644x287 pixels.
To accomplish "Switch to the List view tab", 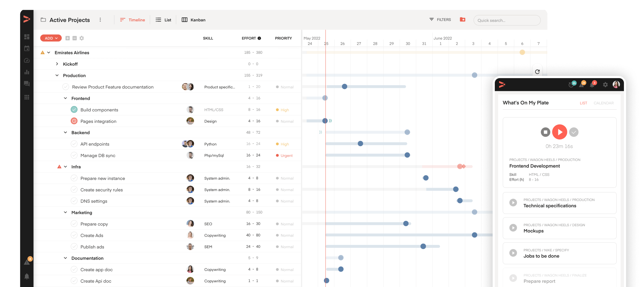I will [163, 20].
